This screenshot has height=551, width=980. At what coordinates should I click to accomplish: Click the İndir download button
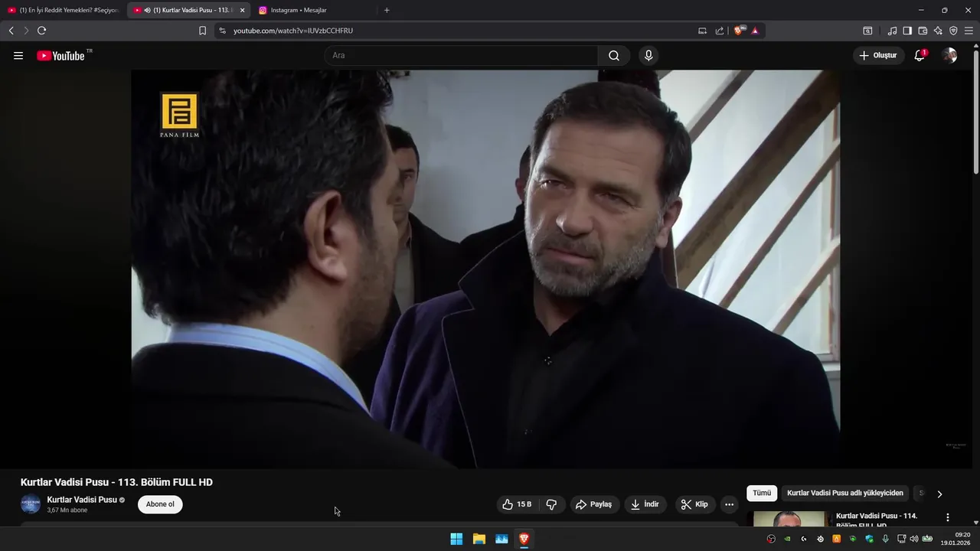(x=645, y=504)
